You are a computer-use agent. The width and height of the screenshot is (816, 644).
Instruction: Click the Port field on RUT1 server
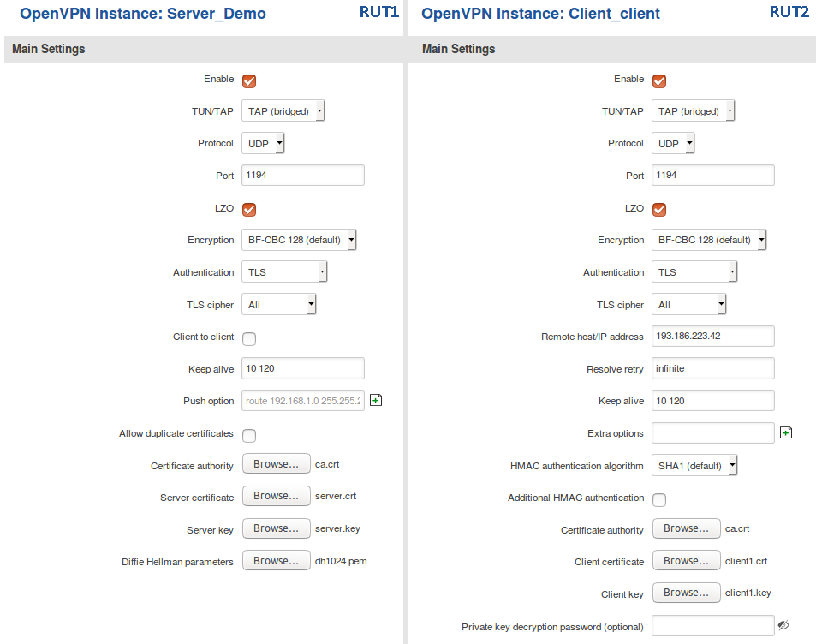click(303, 175)
